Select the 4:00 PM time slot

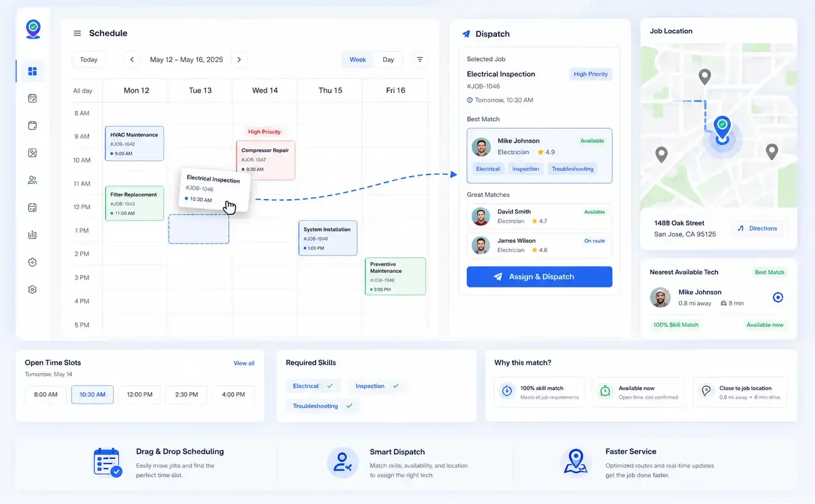(233, 395)
